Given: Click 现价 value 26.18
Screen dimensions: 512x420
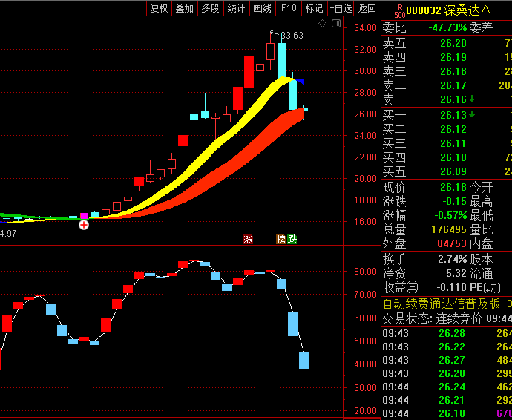Looking at the screenshot, I should [453, 187].
